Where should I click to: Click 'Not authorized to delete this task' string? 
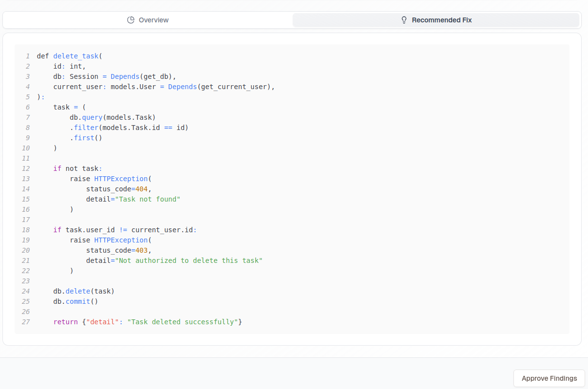point(189,260)
